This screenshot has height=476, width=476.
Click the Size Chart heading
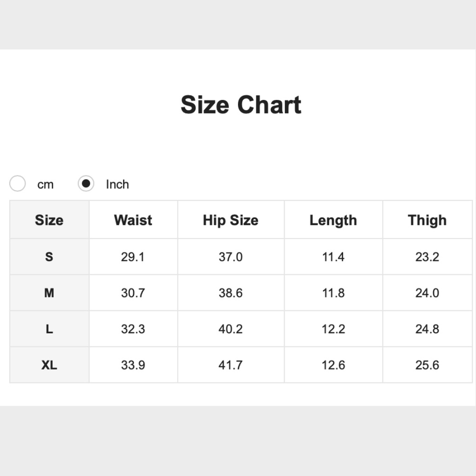(x=241, y=105)
